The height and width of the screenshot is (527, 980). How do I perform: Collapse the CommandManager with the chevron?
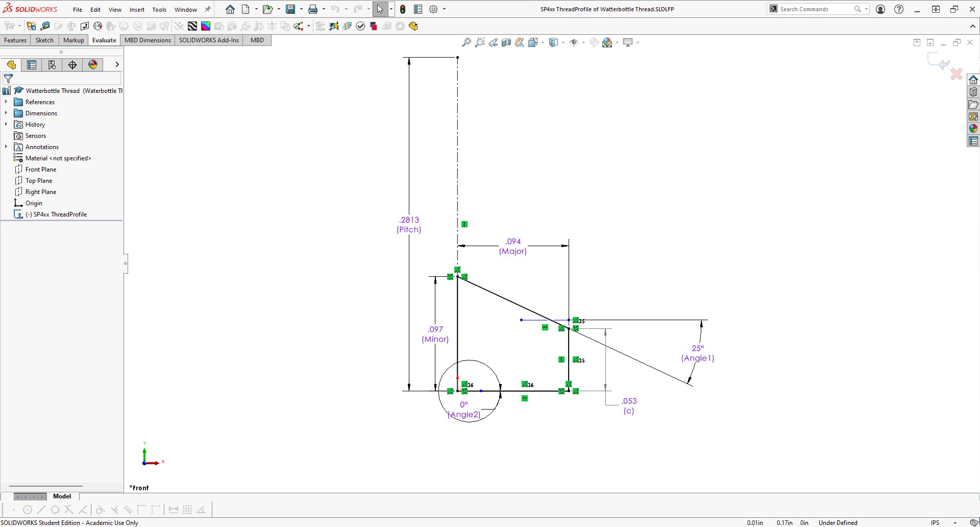pyautogui.click(x=972, y=26)
